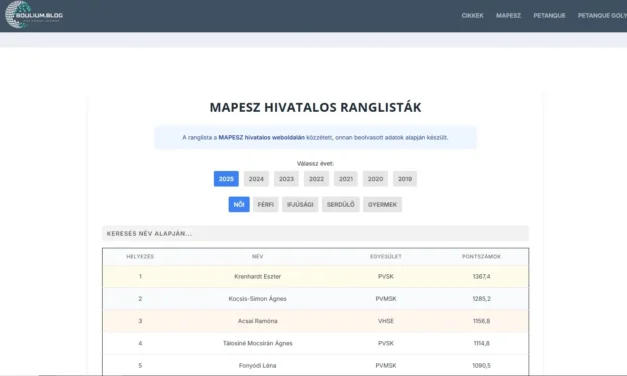The width and height of the screenshot is (627, 376).
Task: Click the NÉV column header
Action: [x=258, y=256]
